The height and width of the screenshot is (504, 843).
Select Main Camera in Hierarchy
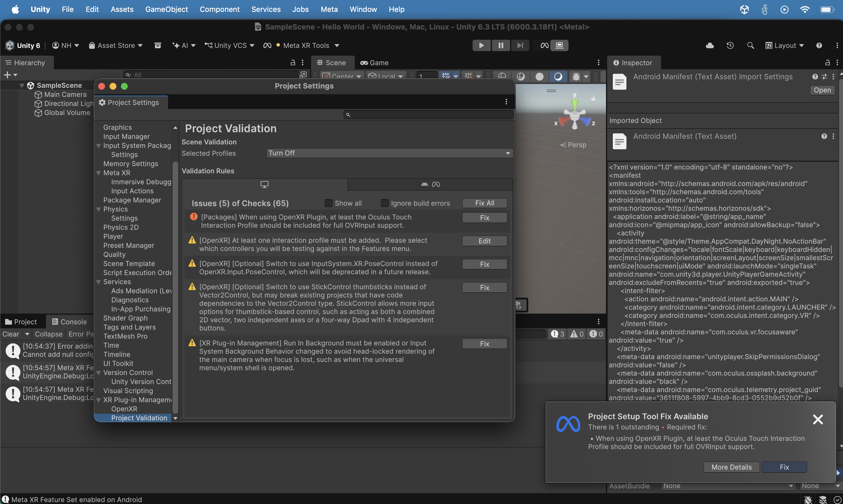coord(65,95)
